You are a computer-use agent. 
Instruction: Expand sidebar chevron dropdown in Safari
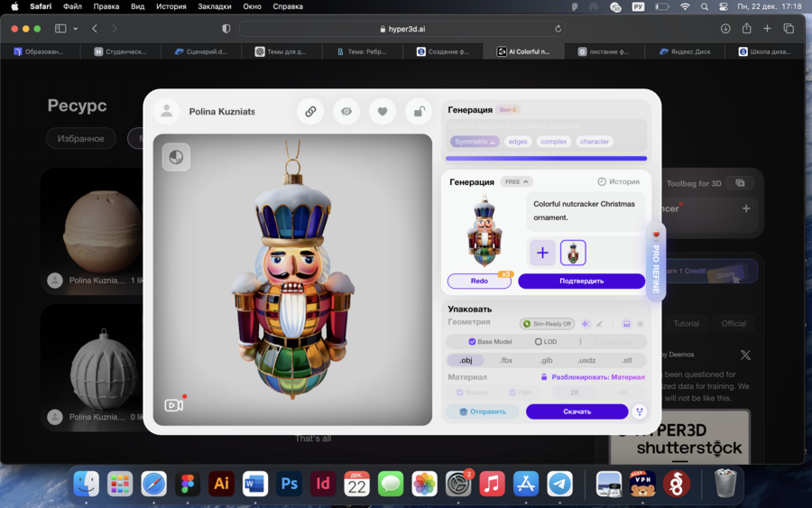76,29
